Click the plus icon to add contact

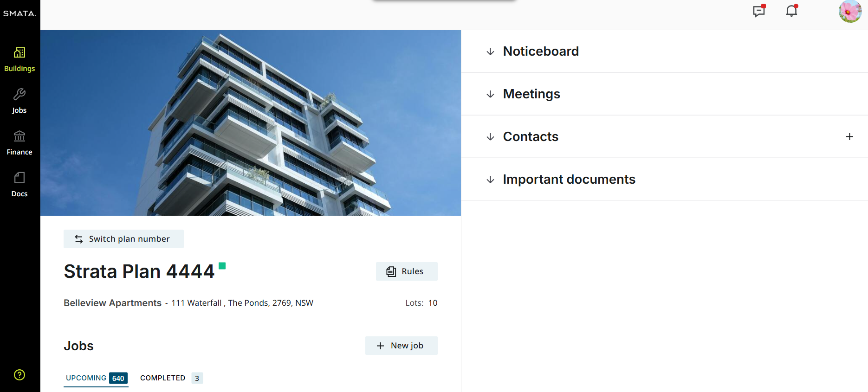click(x=849, y=137)
